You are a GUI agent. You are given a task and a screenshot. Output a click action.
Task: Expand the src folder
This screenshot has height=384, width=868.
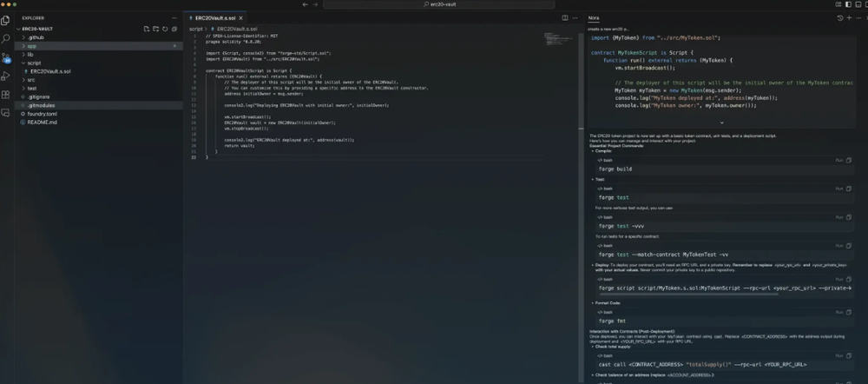(x=31, y=79)
